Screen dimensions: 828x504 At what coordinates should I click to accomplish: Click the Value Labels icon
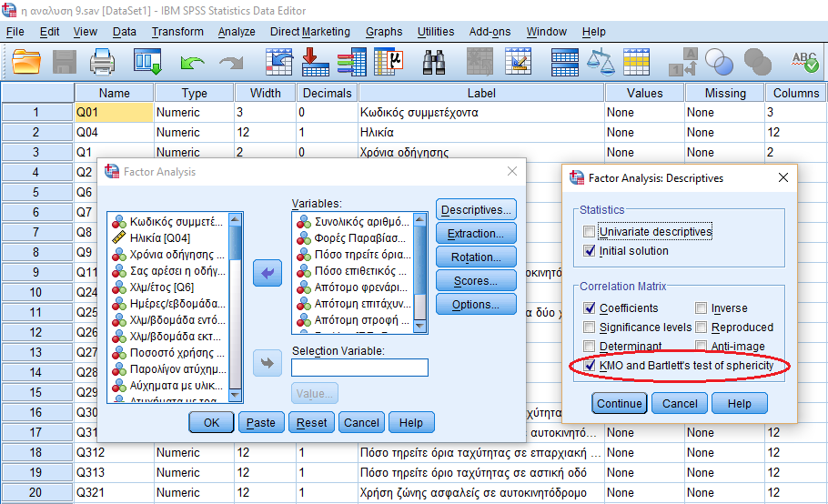click(683, 62)
